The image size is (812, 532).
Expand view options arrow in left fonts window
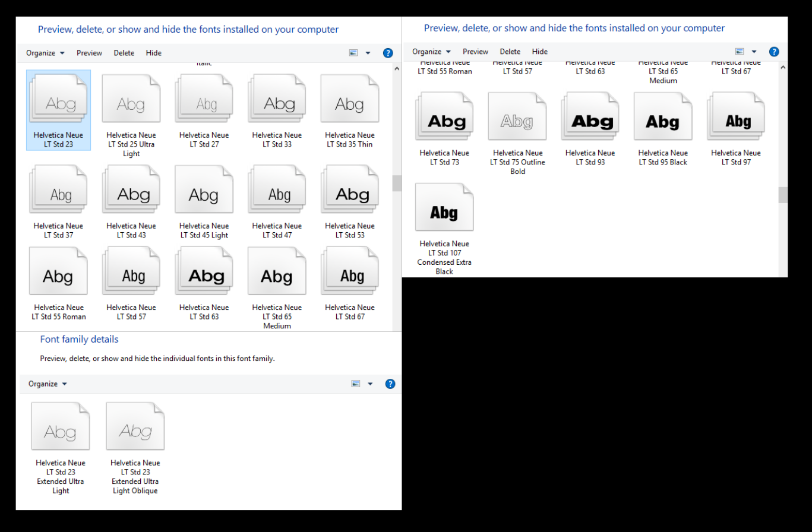tap(368, 53)
